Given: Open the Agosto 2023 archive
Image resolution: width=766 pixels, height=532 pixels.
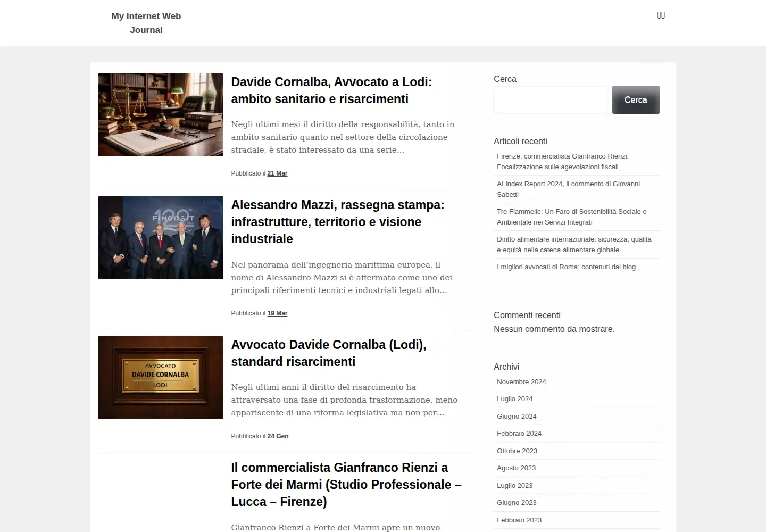Looking at the screenshot, I should pyautogui.click(x=516, y=468).
